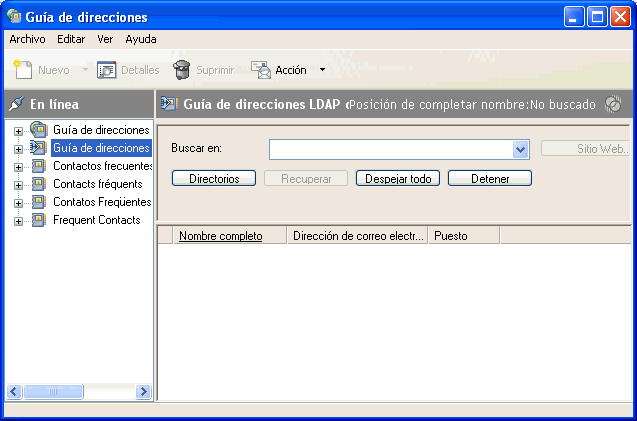Click the Suprimir toolbar label
The width and height of the screenshot is (637, 421).
click(x=215, y=70)
